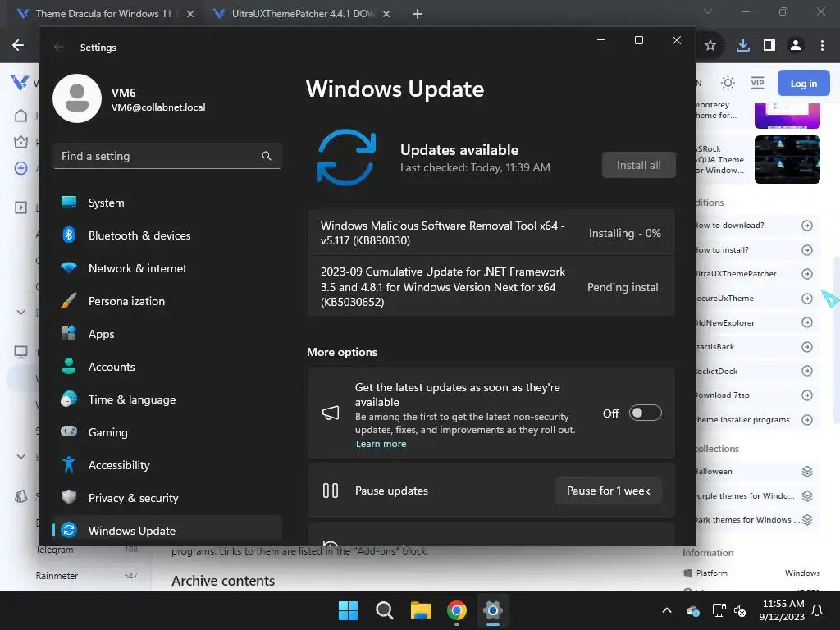Open System settings category
Image resolution: width=840 pixels, height=630 pixels.
167,203
